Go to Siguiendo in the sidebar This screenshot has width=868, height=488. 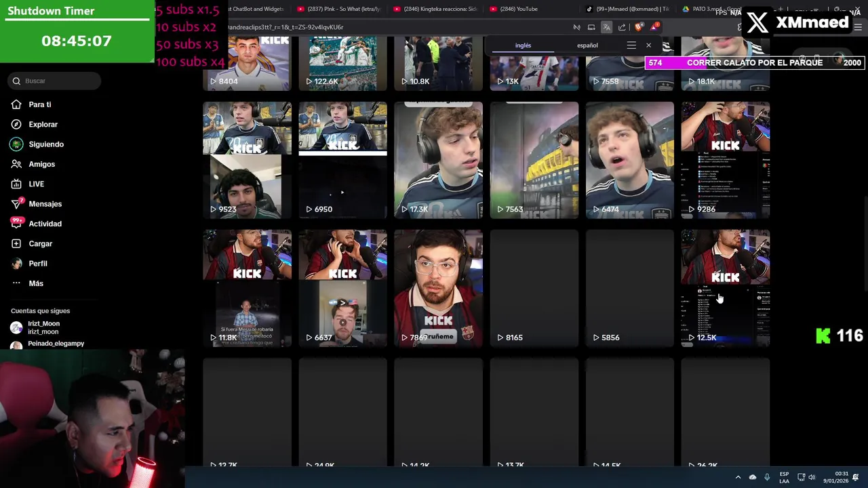click(x=46, y=144)
